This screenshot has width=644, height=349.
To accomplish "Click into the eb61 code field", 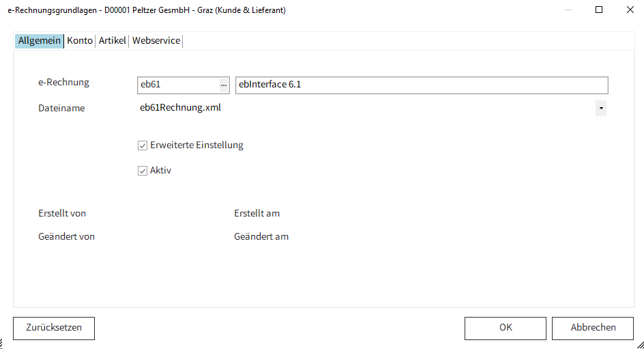I will click(177, 85).
